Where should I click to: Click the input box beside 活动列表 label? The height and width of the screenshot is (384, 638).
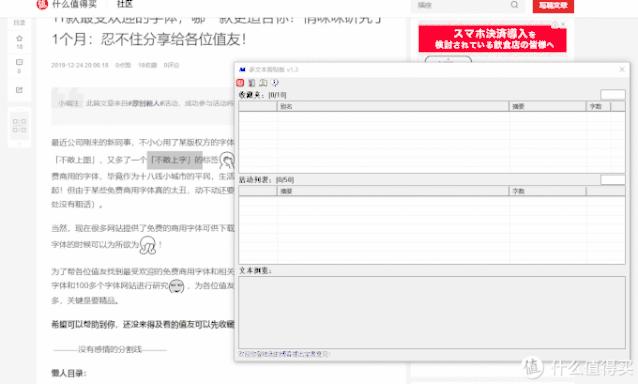point(613,180)
